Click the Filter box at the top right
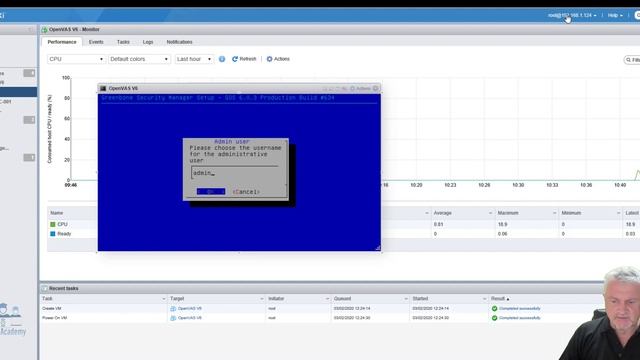Screen dimensions: 640x360 pos(632,60)
